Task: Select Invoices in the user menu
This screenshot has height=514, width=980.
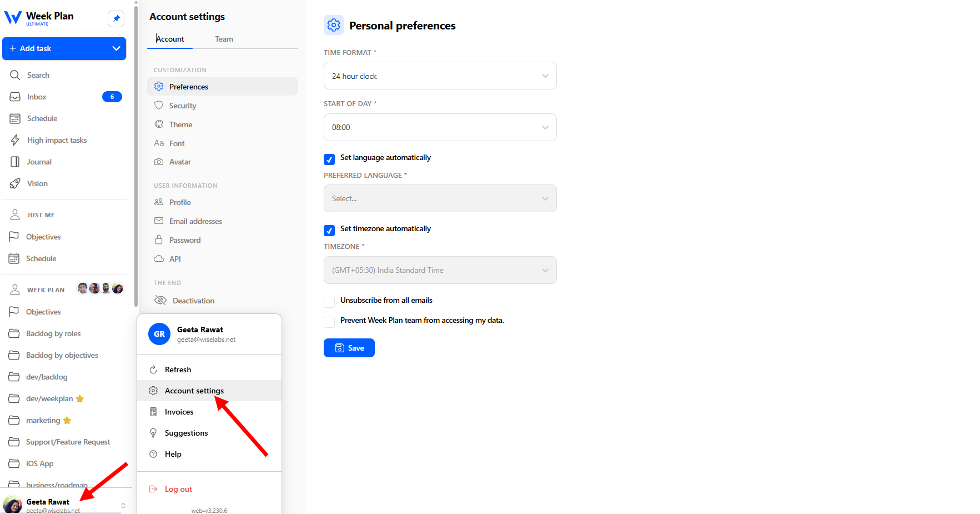Action: (x=209, y=412)
